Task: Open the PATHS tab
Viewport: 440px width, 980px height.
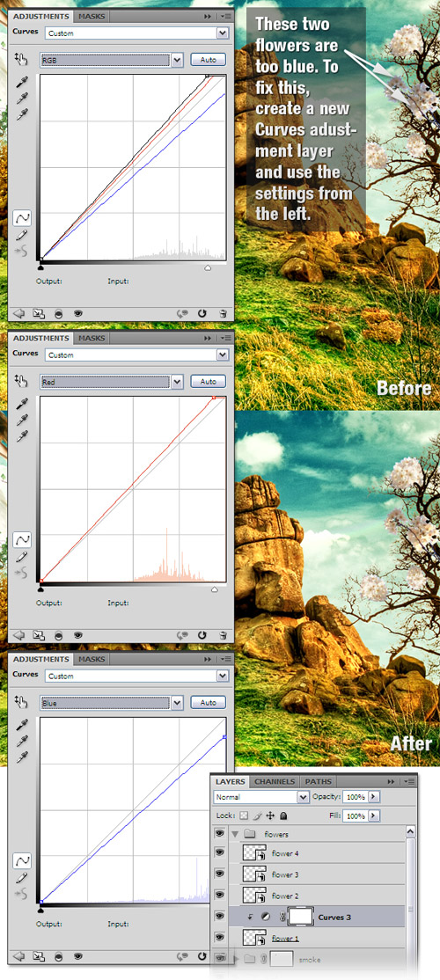Action: point(319,781)
